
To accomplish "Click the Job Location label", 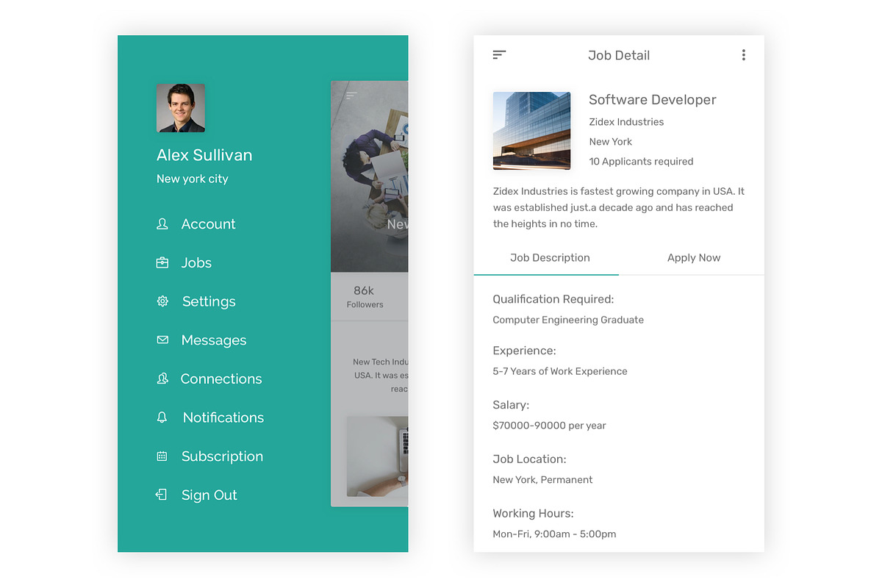I will point(529,459).
